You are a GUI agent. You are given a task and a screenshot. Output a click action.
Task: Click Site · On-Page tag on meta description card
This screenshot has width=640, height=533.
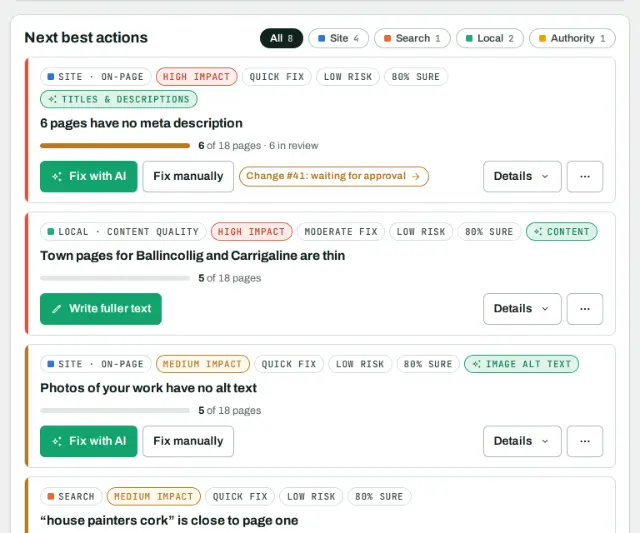[96, 77]
